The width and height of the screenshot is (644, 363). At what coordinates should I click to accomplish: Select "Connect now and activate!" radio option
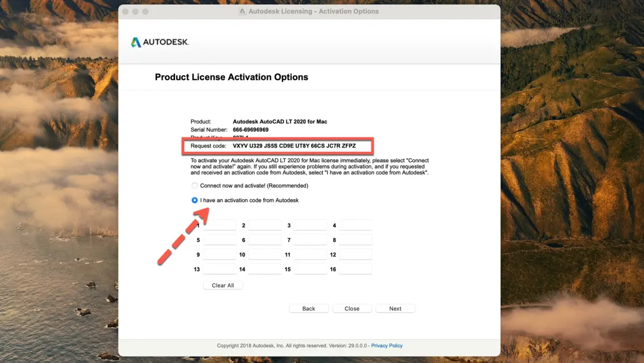194,186
